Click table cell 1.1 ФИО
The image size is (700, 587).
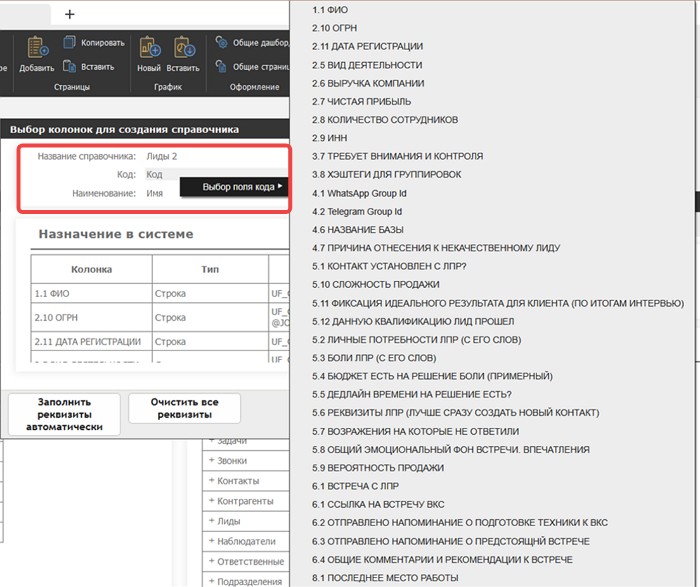point(92,293)
